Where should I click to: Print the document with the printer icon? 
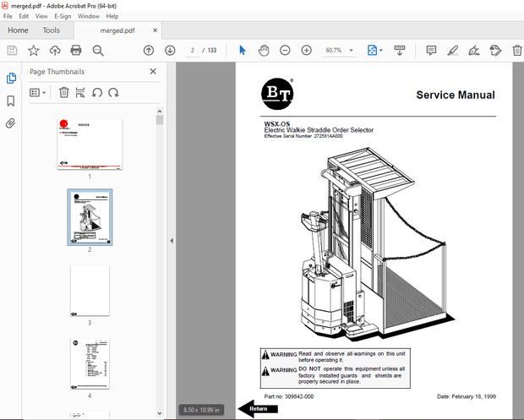(x=76, y=51)
